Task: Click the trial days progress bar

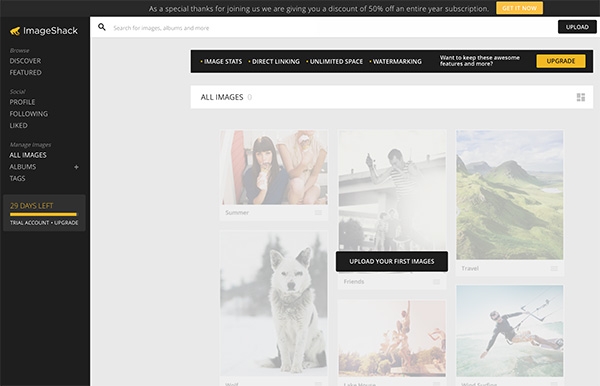Action: (43, 214)
